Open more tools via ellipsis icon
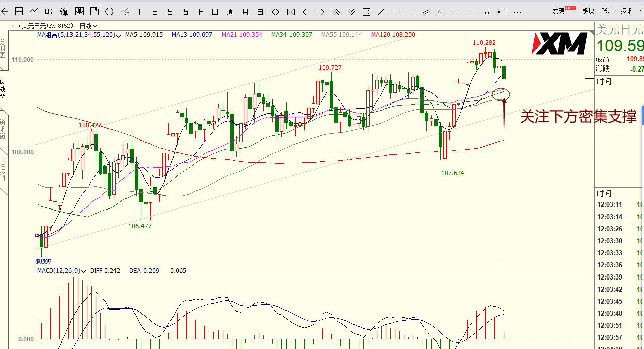The height and width of the screenshot is (349, 644). pyautogui.click(x=518, y=12)
